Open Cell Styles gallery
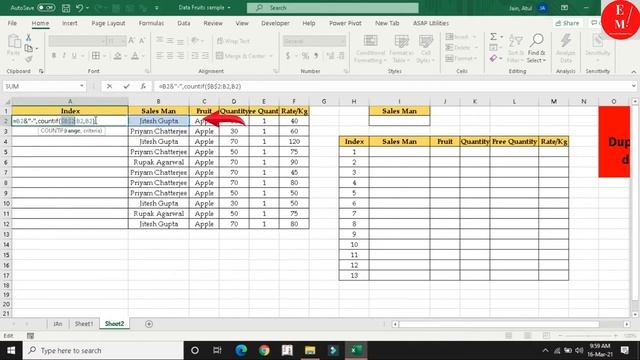 [x=426, y=49]
